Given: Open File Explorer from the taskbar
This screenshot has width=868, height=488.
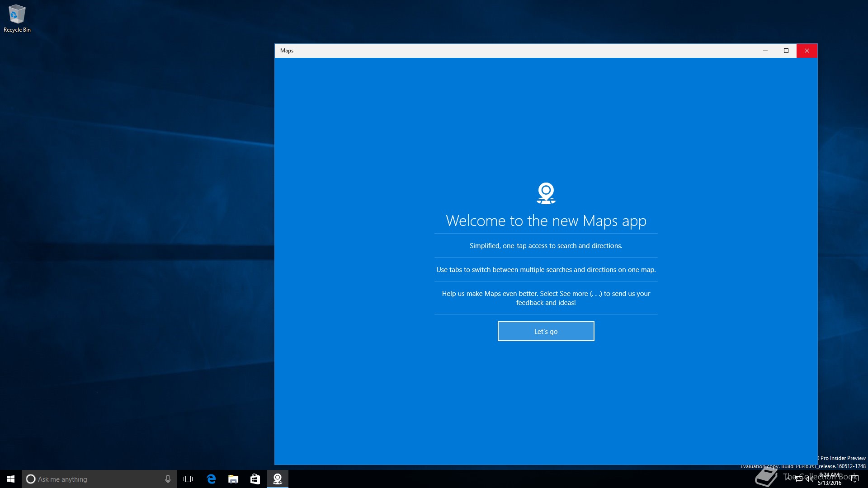Looking at the screenshot, I should (233, 479).
